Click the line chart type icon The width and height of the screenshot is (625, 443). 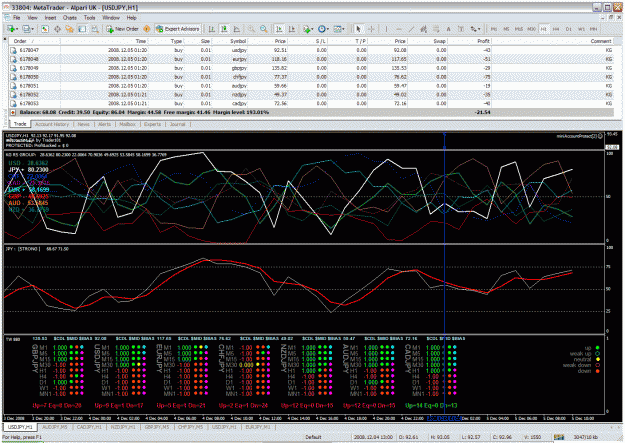(237, 29)
